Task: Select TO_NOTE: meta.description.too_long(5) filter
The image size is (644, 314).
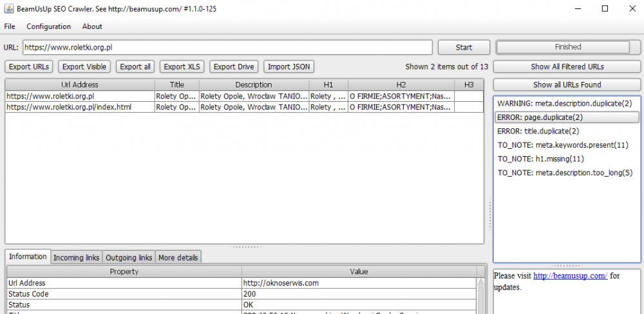Action: point(567,173)
